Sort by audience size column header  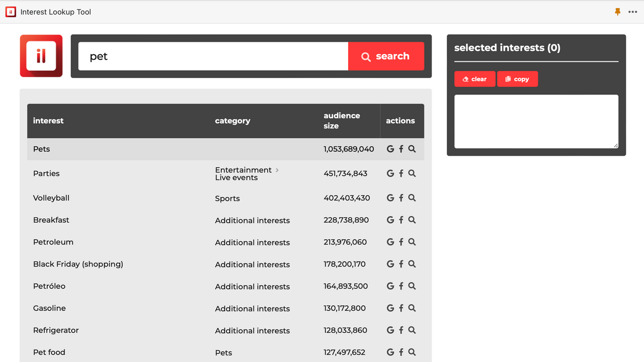342,121
